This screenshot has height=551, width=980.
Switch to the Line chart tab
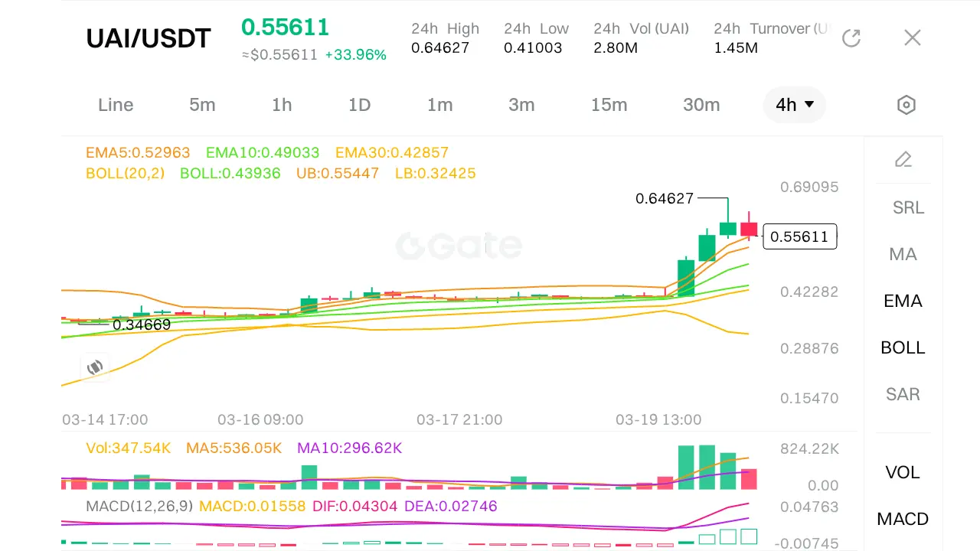(116, 105)
